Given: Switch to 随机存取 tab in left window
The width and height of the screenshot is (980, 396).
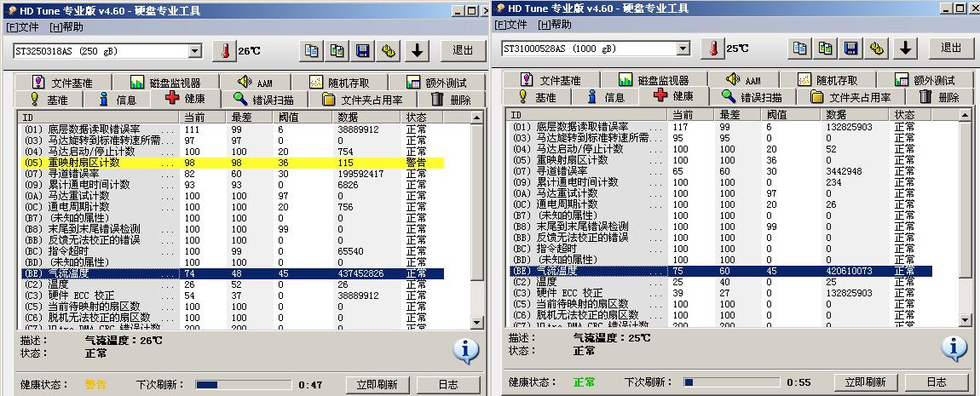Looking at the screenshot, I should 339,83.
